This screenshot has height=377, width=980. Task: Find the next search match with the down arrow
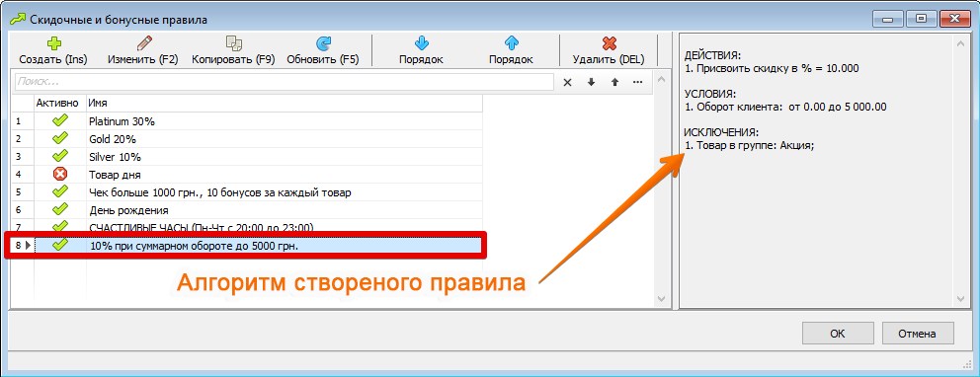pyautogui.click(x=591, y=82)
